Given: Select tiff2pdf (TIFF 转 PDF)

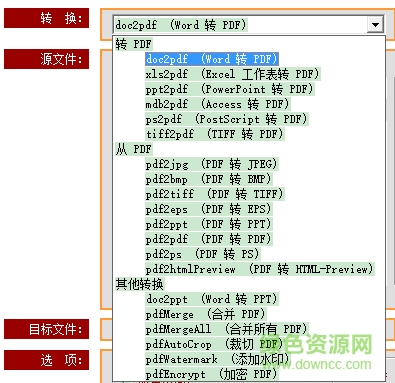Looking at the screenshot, I should pyautogui.click(x=215, y=134).
